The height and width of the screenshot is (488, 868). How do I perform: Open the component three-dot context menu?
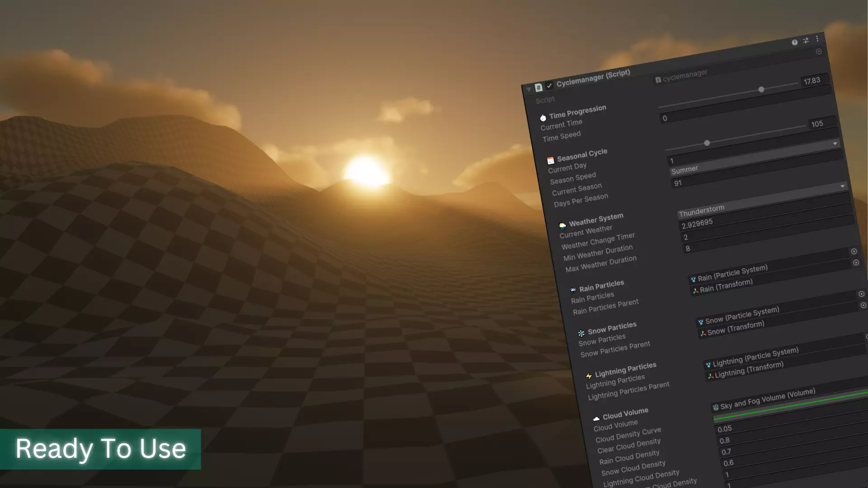pos(817,39)
